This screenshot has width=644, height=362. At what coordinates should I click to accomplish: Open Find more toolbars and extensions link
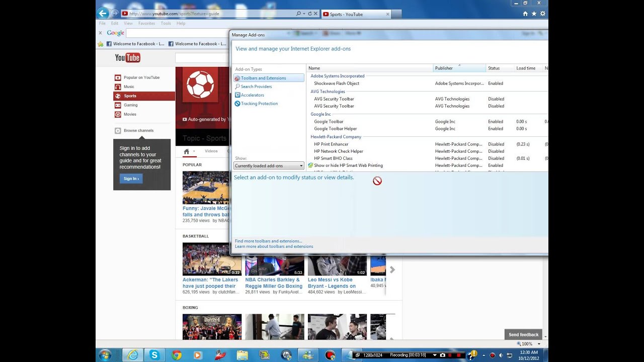tap(268, 241)
